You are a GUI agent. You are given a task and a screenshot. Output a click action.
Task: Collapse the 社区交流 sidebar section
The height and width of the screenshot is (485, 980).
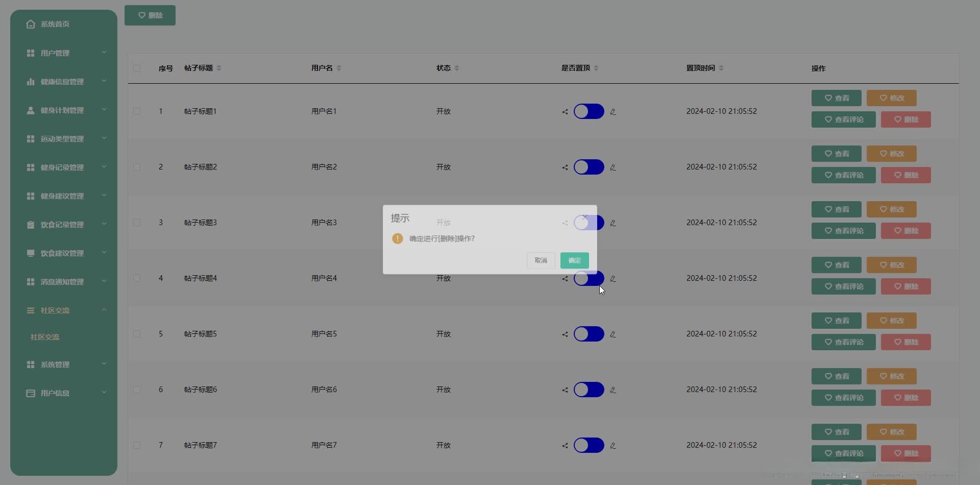click(104, 310)
